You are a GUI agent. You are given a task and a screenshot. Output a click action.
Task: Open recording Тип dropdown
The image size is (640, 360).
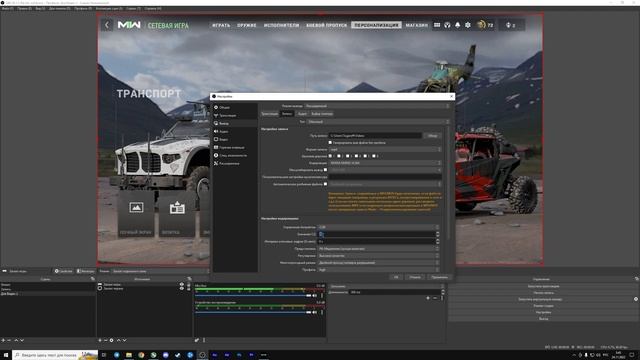point(378,122)
